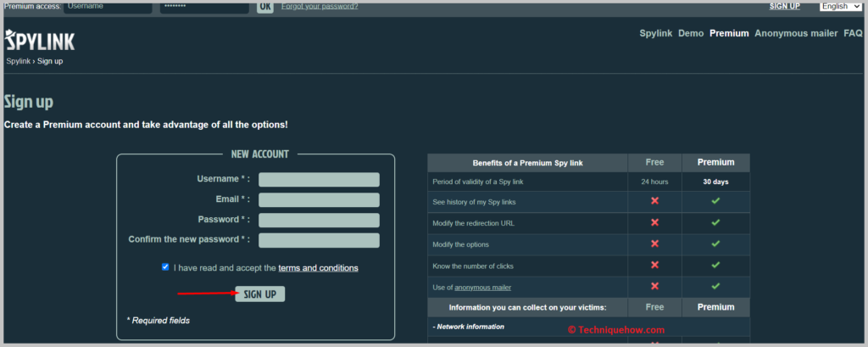The height and width of the screenshot is (347, 868).
Task: Click the Spylink logo
Action: [x=40, y=41]
